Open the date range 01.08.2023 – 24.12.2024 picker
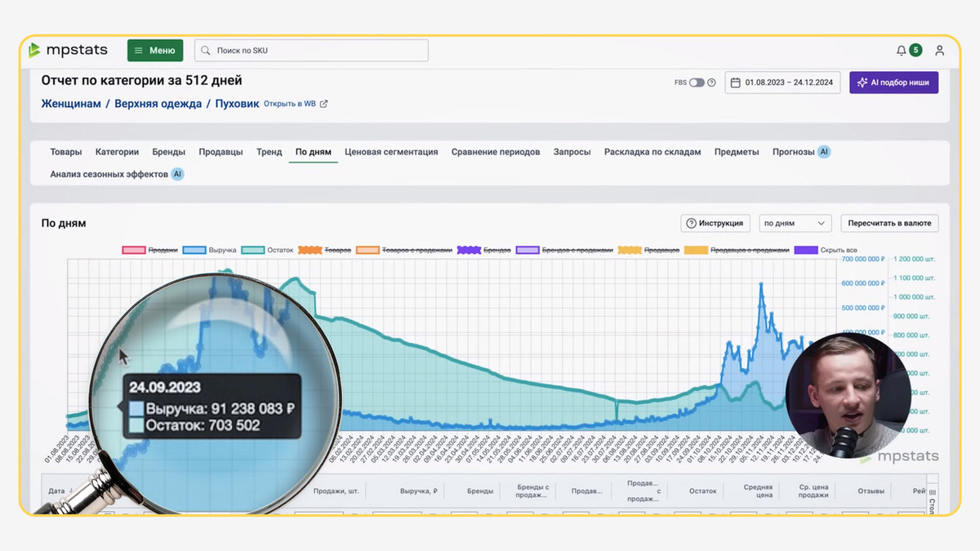This screenshot has width=980, height=551. click(782, 82)
